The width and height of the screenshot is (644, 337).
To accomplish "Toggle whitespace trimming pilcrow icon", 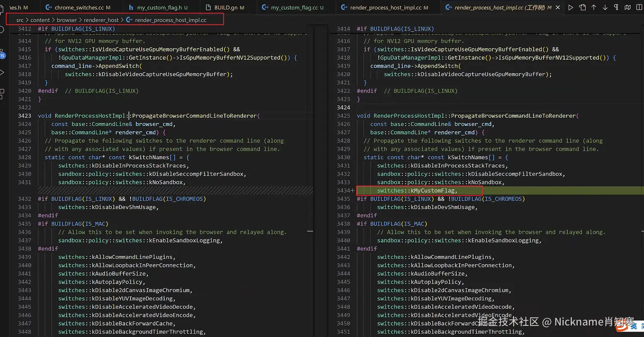I will tap(616, 7).
